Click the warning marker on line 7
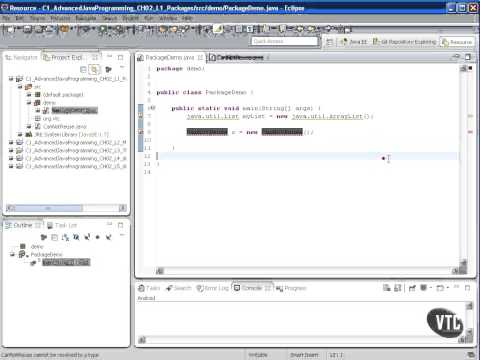The image size is (480, 360). tap(141, 116)
